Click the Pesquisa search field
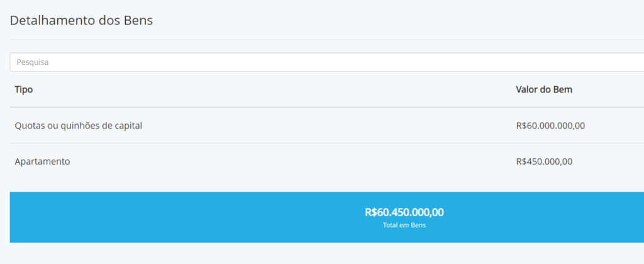644x264 pixels. pyautogui.click(x=327, y=62)
